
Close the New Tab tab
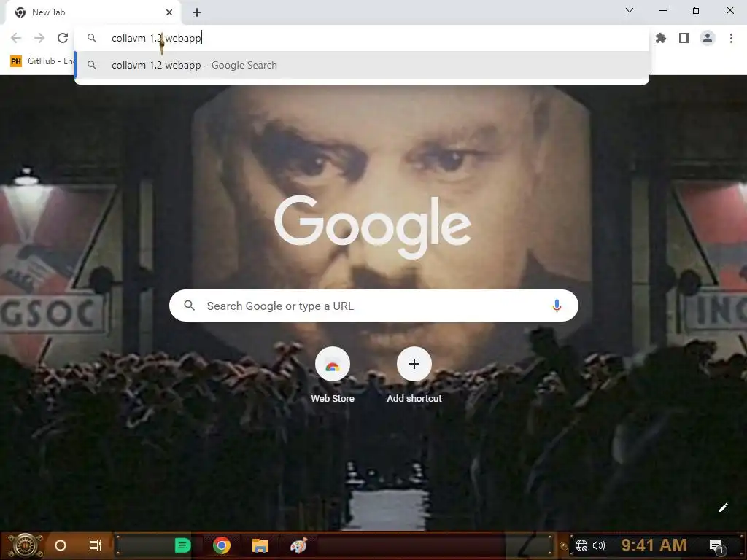point(169,12)
